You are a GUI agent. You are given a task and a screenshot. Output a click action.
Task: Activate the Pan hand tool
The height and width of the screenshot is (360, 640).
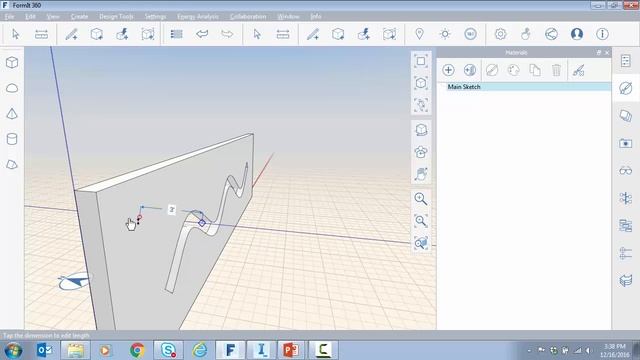[421, 174]
